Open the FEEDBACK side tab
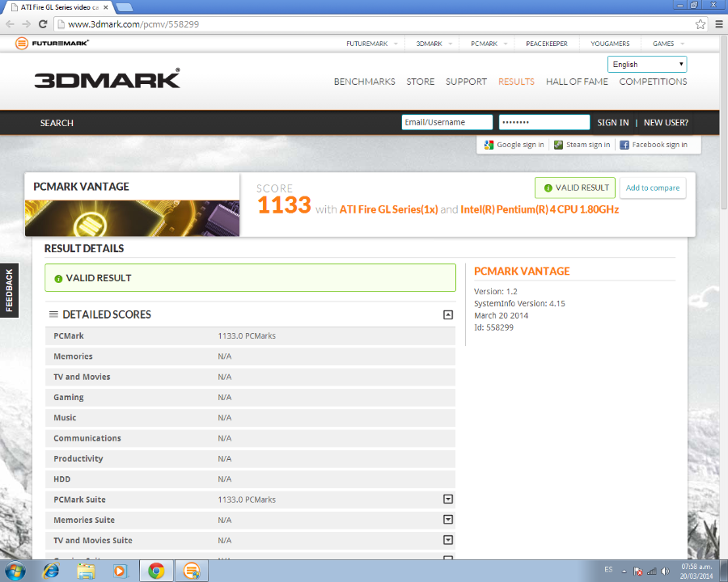728x582 pixels. point(9,290)
